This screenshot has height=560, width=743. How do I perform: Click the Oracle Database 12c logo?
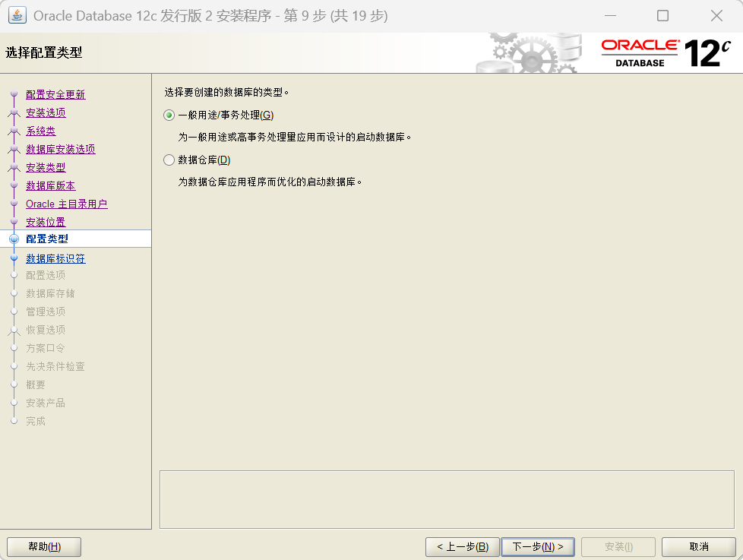tap(666, 53)
